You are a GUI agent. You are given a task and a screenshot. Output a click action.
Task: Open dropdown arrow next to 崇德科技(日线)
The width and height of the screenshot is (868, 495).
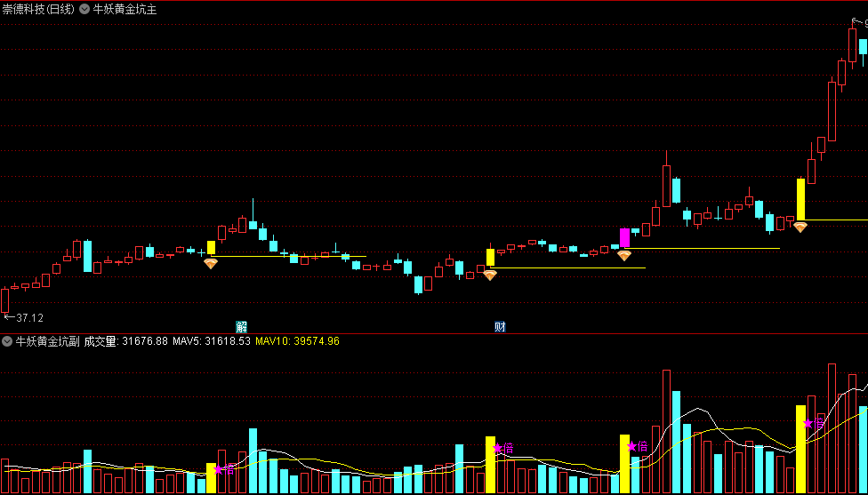tap(84, 10)
